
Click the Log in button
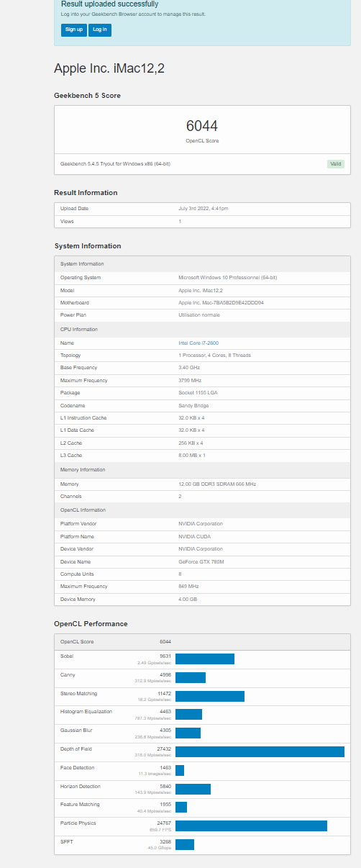[100, 30]
